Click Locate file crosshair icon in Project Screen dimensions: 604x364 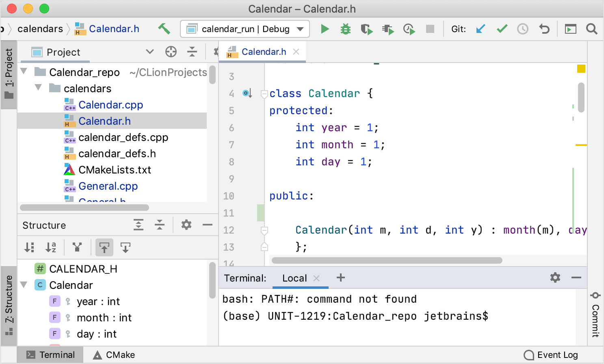pyautogui.click(x=171, y=52)
